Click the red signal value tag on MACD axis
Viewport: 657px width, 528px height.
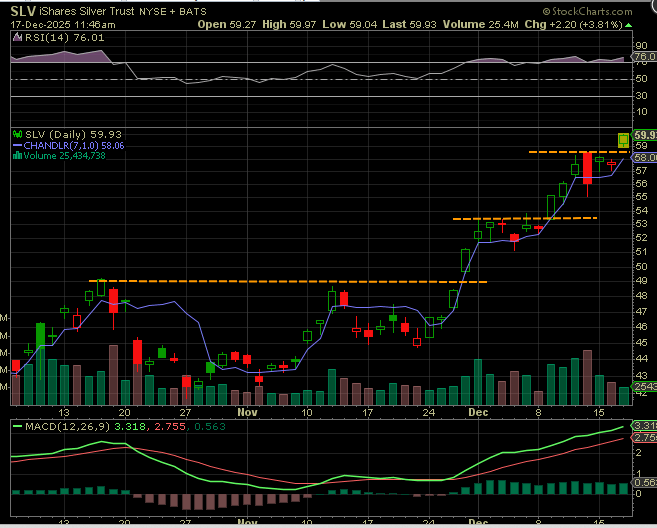point(645,437)
